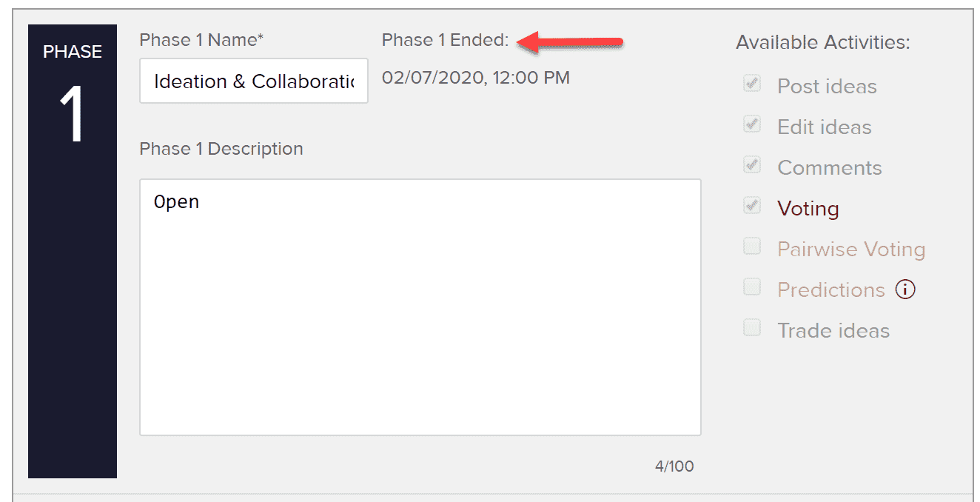
Task: Click the Trade ideas label text
Action: [x=833, y=331]
